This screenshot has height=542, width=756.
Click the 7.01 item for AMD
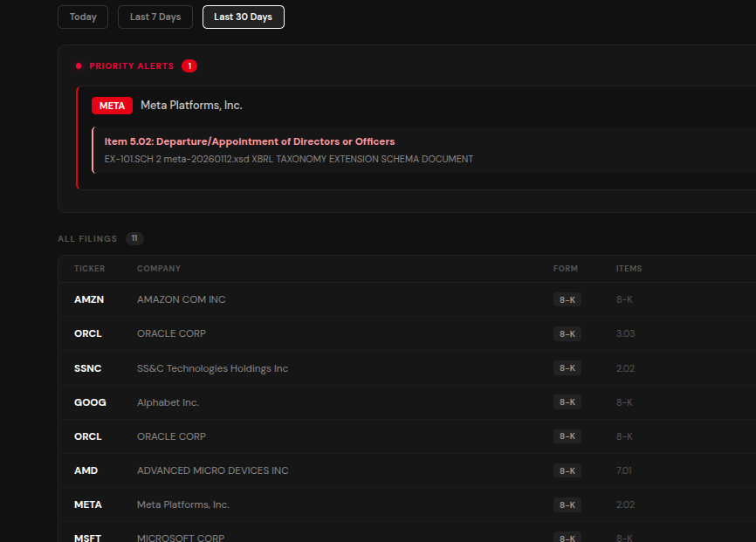coord(624,470)
